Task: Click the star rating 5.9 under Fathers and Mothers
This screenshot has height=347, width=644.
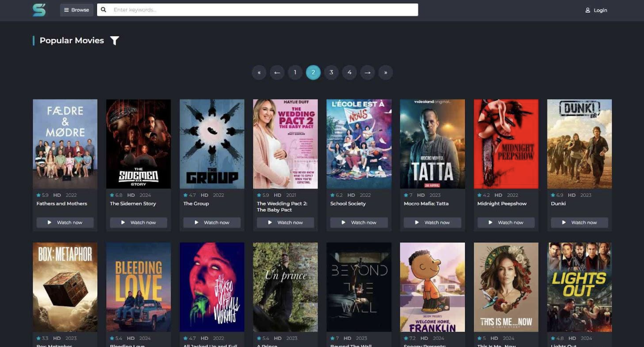Action: tap(43, 195)
